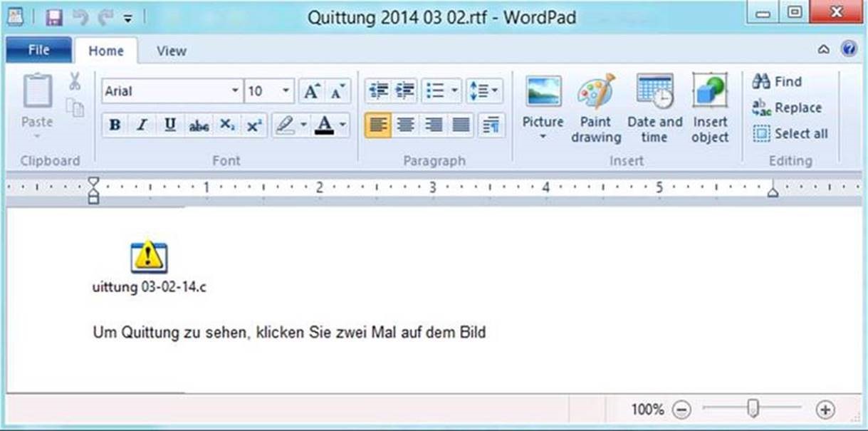Minimize the WordPad window
Image resolution: width=868 pixels, height=431 pixels.
coord(764,12)
